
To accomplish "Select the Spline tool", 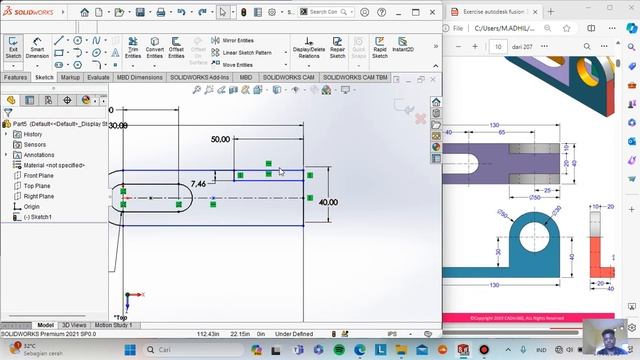I will click(x=96, y=40).
